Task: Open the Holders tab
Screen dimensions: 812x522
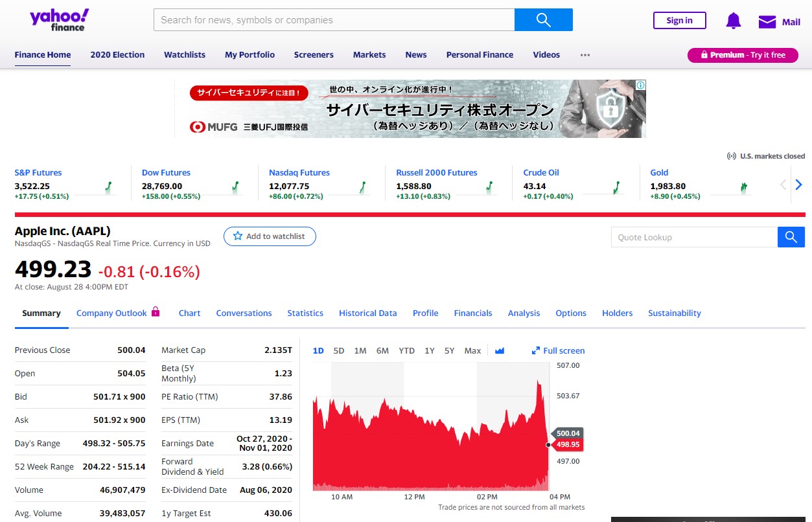Action: coord(618,313)
